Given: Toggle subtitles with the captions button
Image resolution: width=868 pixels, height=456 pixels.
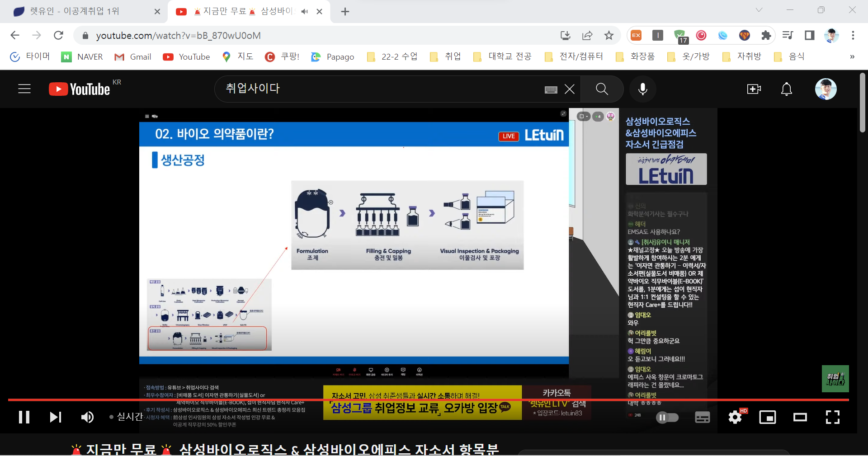Looking at the screenshot, I should [x=702, y=417].
